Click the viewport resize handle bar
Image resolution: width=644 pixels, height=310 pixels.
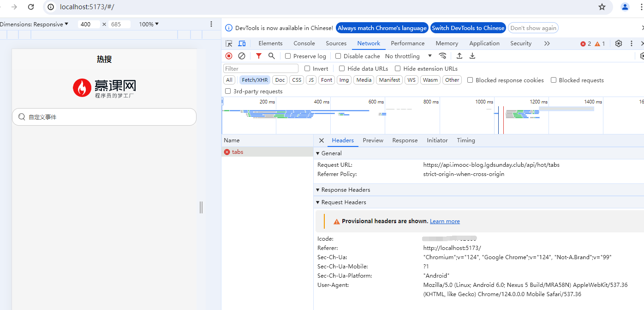201,207
